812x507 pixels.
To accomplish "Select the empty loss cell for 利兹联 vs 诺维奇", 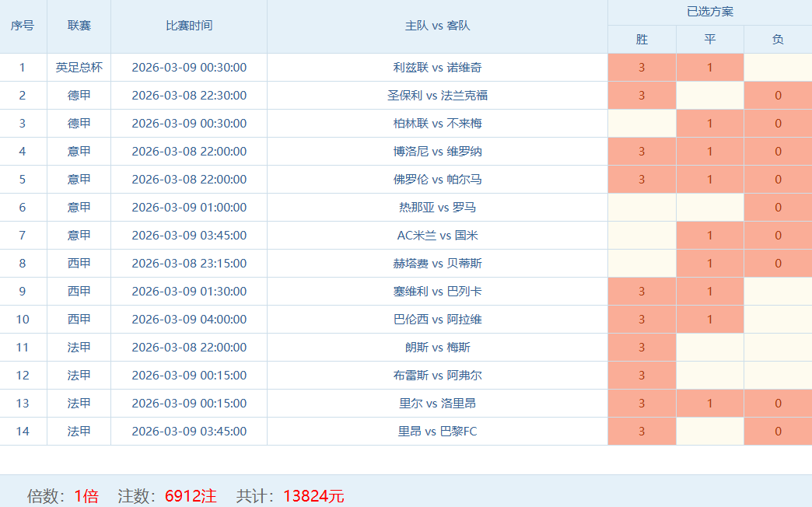I will pyautogui.click(x=778, y=68).
